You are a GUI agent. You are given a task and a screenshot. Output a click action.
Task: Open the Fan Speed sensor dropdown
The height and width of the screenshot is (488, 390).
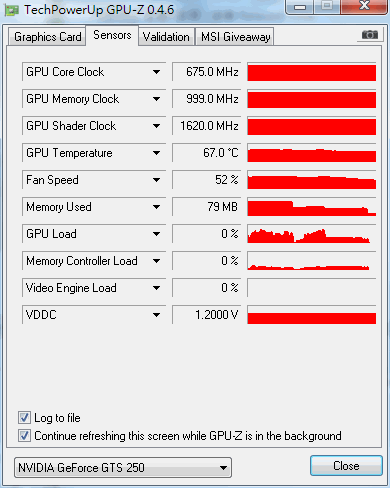coord(156,180)
